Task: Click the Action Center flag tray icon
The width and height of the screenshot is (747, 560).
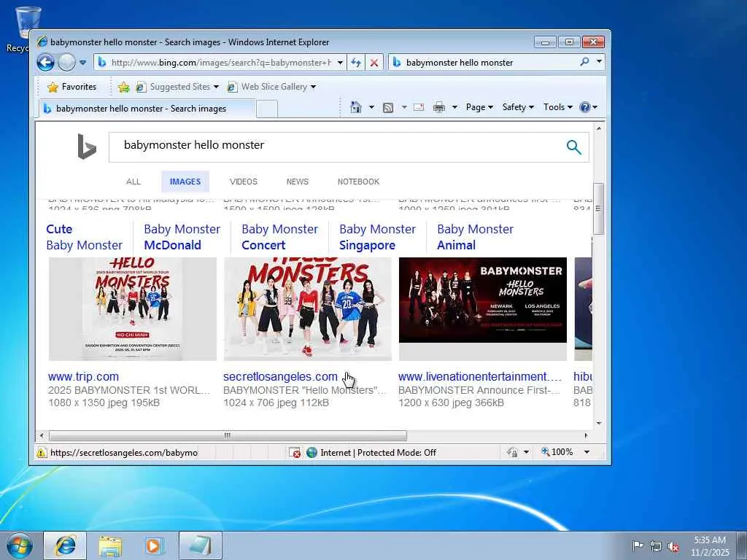Action: pyautogui.click(x=638, y=545)
